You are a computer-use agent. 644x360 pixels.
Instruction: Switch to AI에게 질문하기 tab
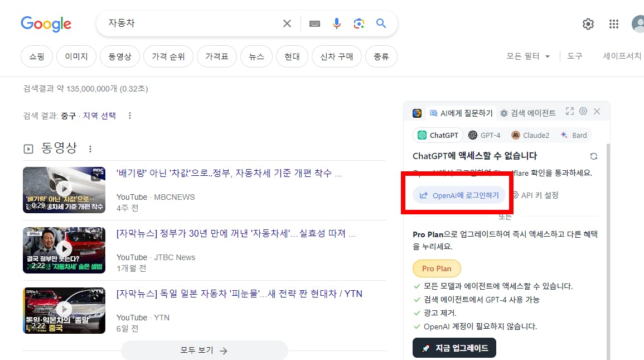point(461,113)
